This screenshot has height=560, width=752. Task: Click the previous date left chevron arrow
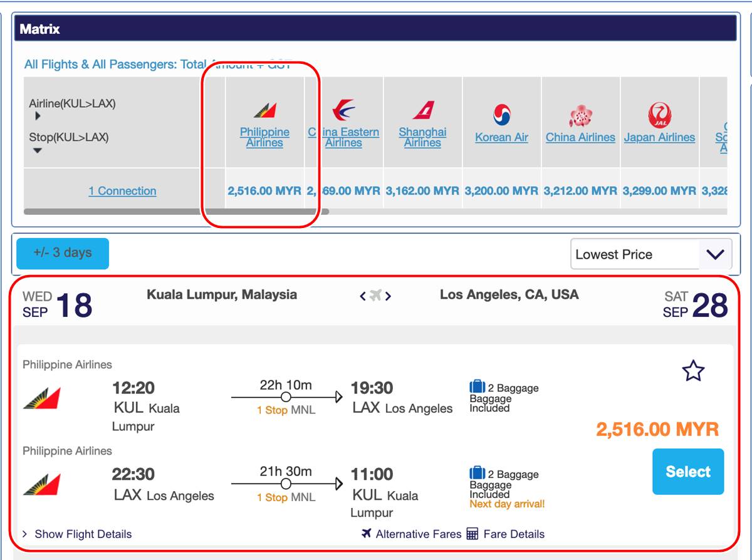pyautogui.click(x=363, y=296)
